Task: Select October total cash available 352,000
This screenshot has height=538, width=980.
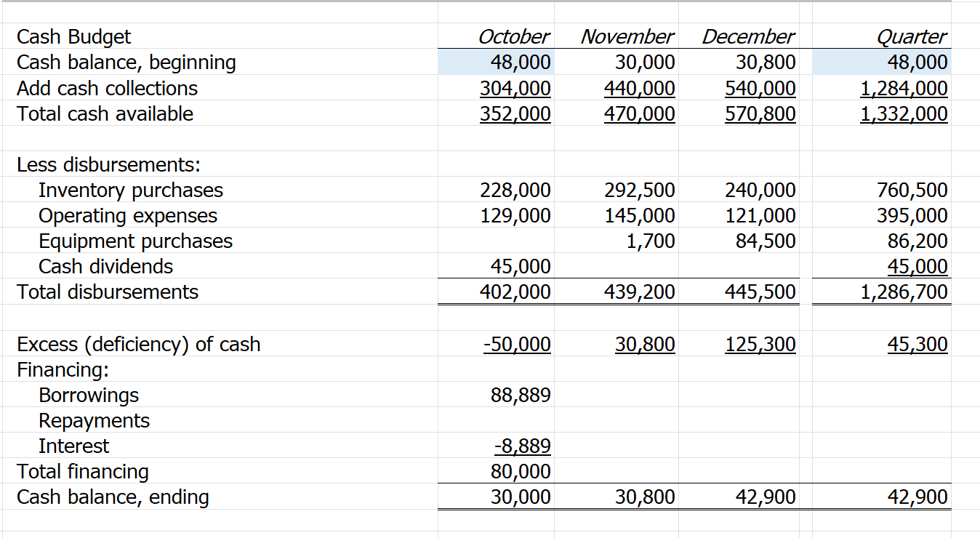Action: click(515, 113)
